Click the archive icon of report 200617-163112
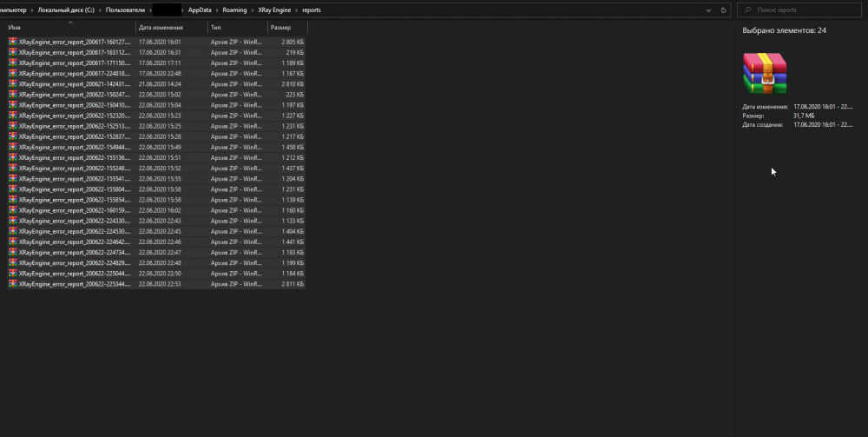Image resolution: width=868 pixels, height=437 pixels. pos(13,52)
